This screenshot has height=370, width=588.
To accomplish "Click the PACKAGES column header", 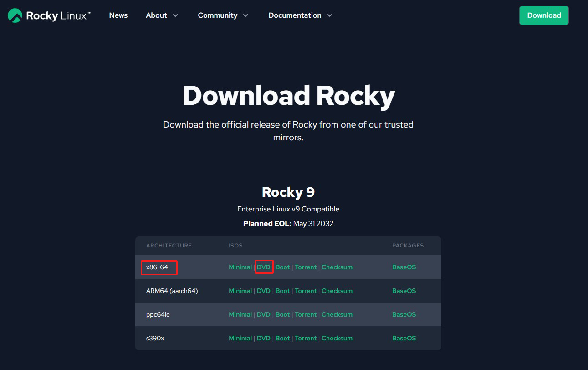I will point(408,246).
